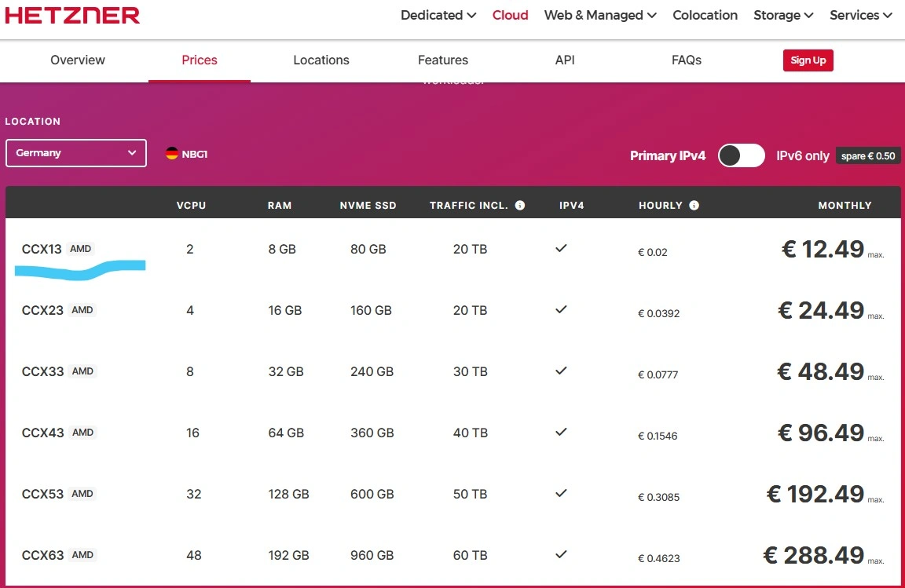Screen dimensions: 905x588
Task: Click the IPv4 checkmark in CCX63 row
Action: (x=561, y=554)
